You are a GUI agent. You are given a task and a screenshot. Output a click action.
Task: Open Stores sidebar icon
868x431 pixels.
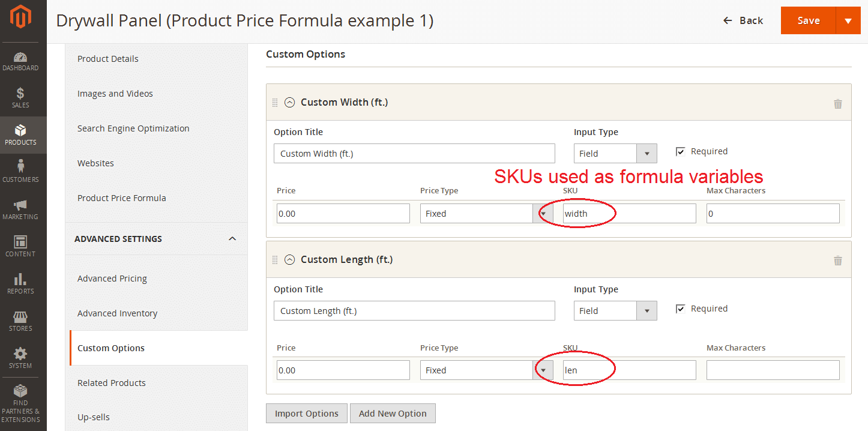pyautogui.click(x=20, y=321)
